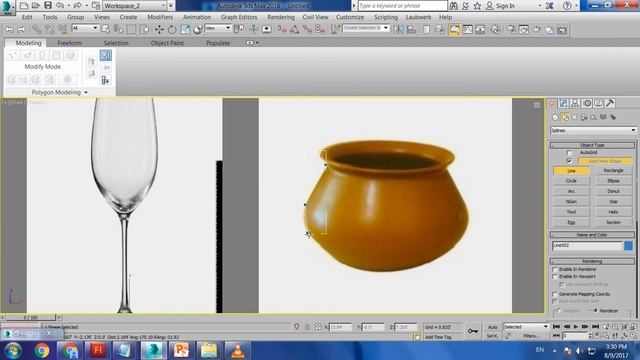
Task: Click the Mirror tool icon
Action: [398, 29]
